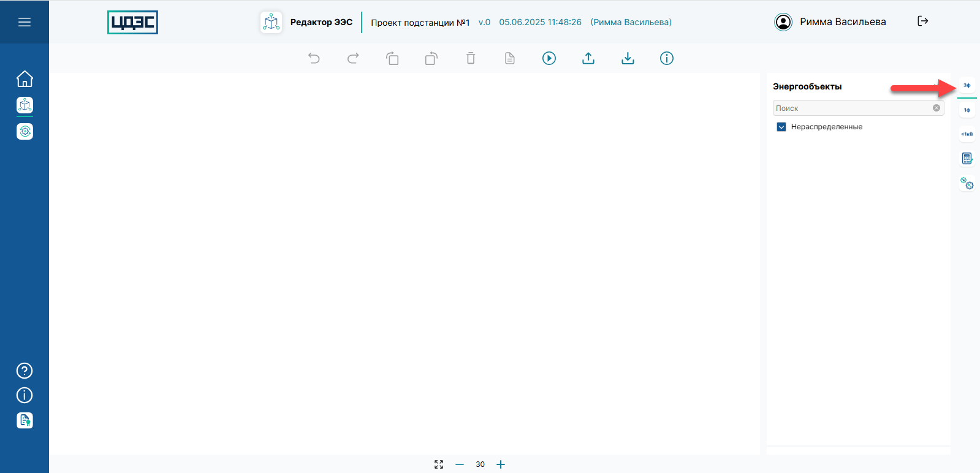The width and height of the screenshot is (980, 473).
Task: Open the help question mark icon
Action: pos(25,371)
